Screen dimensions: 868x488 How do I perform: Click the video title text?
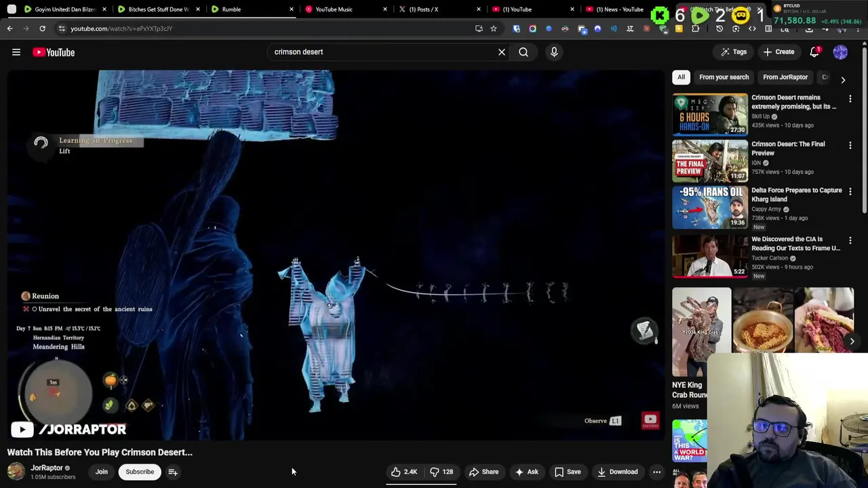(x=100, y=452)
